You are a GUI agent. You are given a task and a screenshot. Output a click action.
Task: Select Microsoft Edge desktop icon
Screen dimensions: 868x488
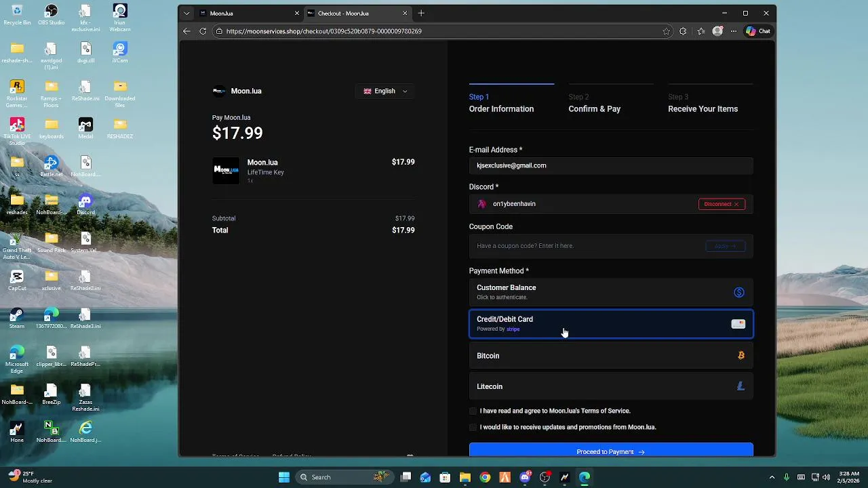click(x=17, y=359)
